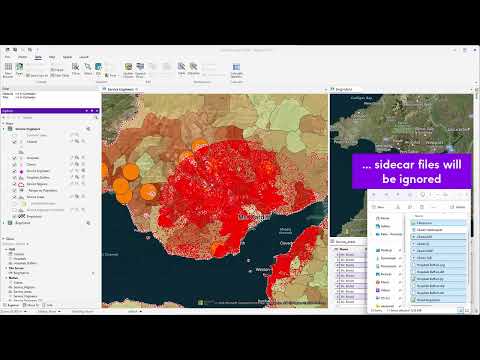Switch File Explorer to details view icon
The image size is (480, 360).
pos(460,310)
